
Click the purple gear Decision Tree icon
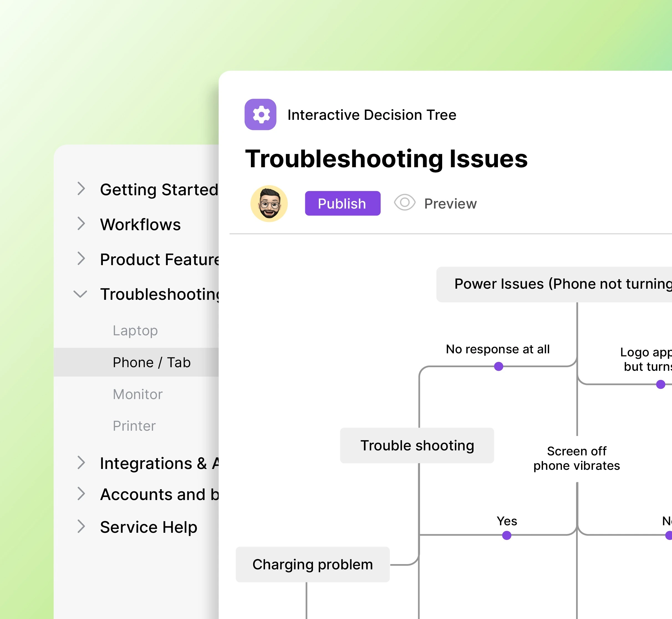(x=260, y=115)
